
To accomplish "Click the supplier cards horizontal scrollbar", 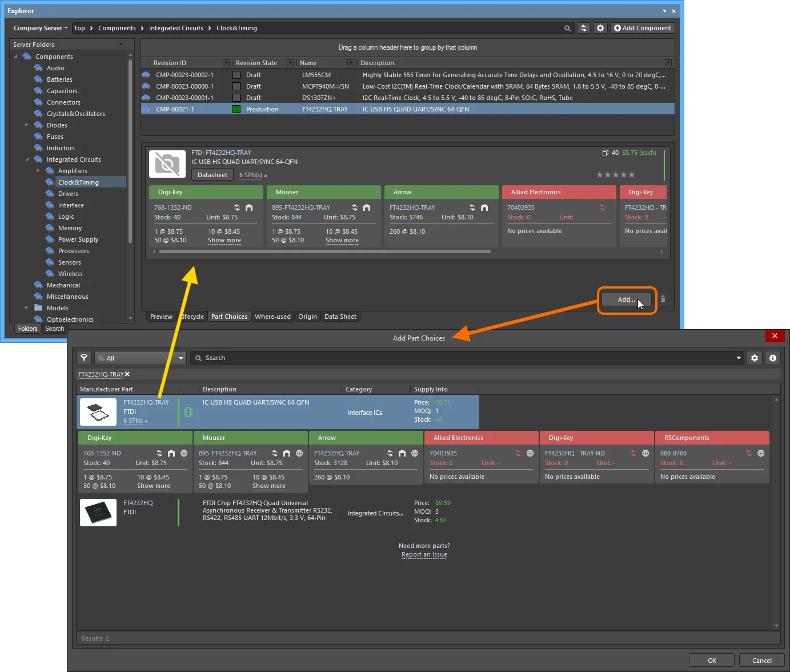I will (324, 251).
